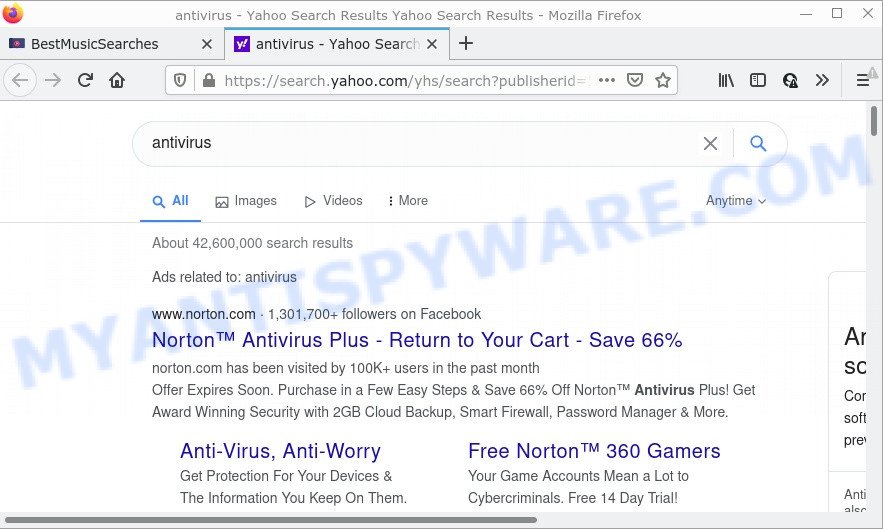Open www.norton.com link
Screen dimensions: 883x529
(203, 314)
